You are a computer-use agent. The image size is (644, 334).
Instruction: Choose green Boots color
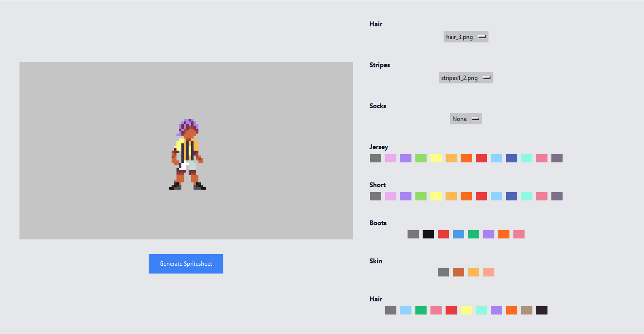(473, 235)
